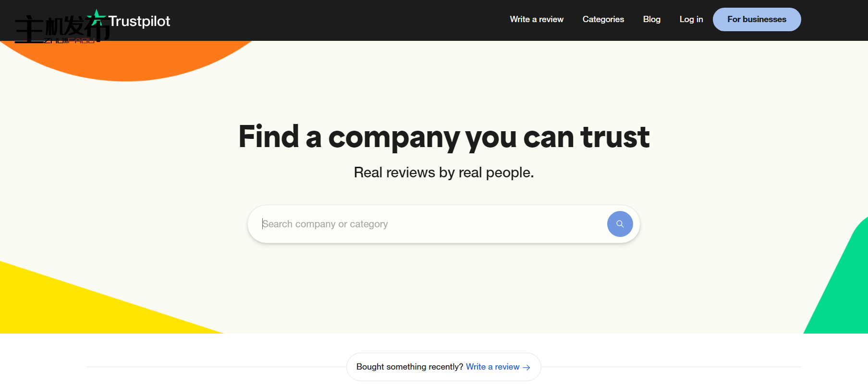Select Log in from the header
The width and height of the screenshot is (868, 384).
[x=691, y=19]
